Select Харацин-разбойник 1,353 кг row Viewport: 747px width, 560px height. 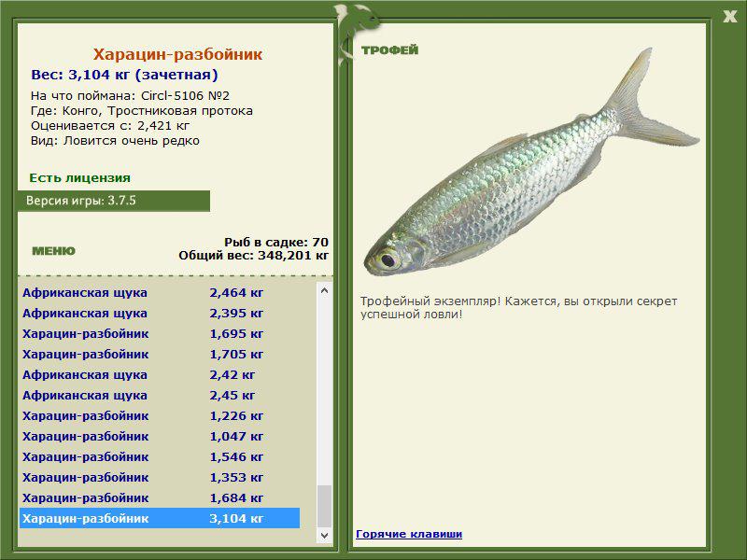160,477
